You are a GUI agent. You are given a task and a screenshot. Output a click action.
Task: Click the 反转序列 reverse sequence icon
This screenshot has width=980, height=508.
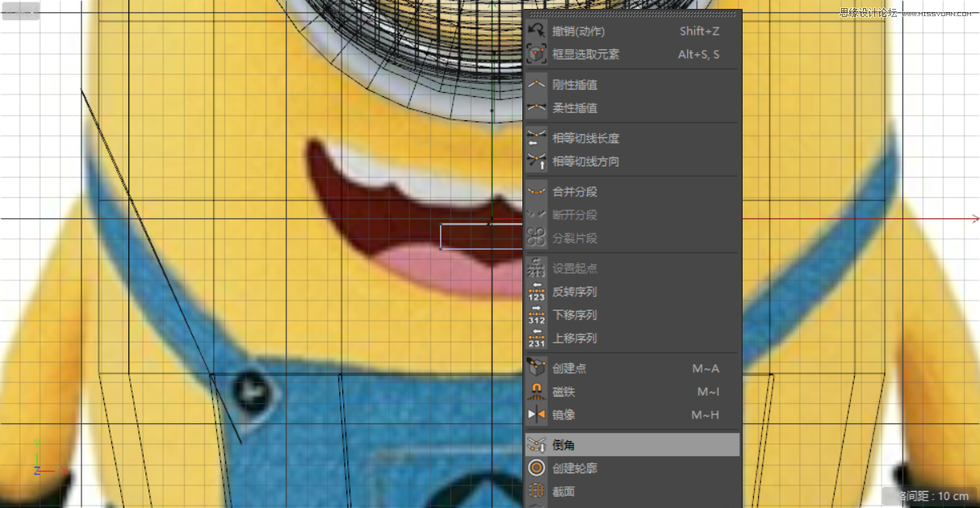pos(536,292)
